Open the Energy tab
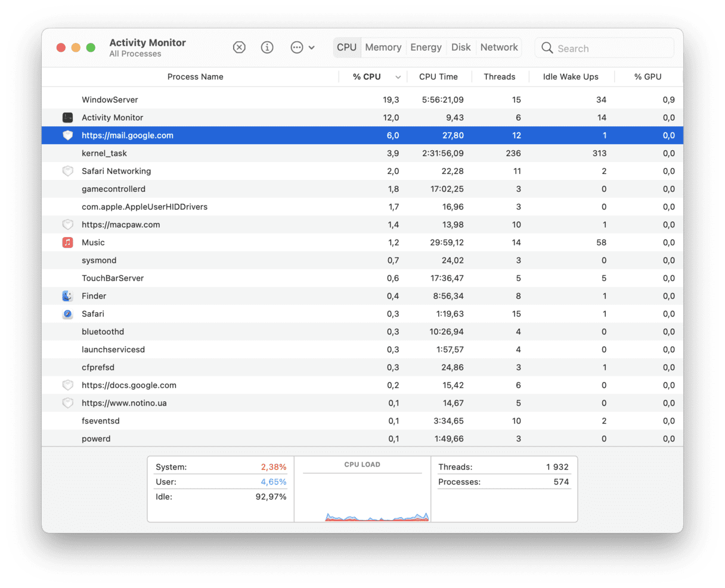This screenshot has height=588, width=725. (x=426, y=48)
